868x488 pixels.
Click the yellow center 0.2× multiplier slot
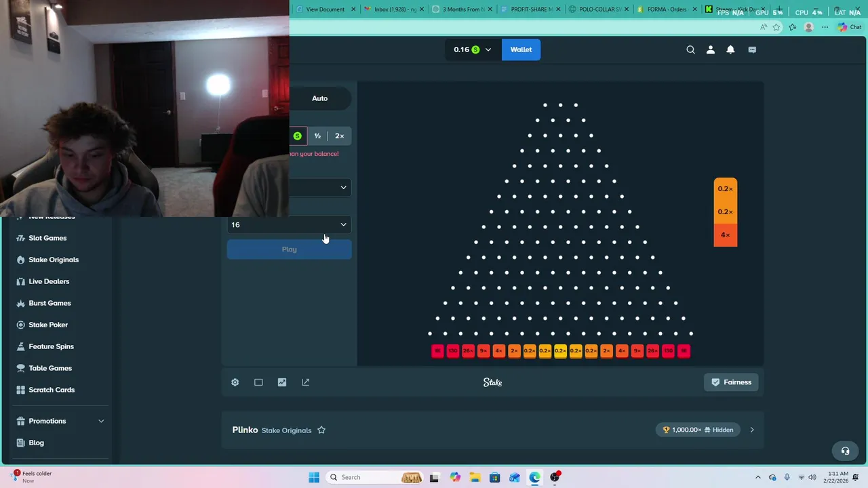pos(560,351)
